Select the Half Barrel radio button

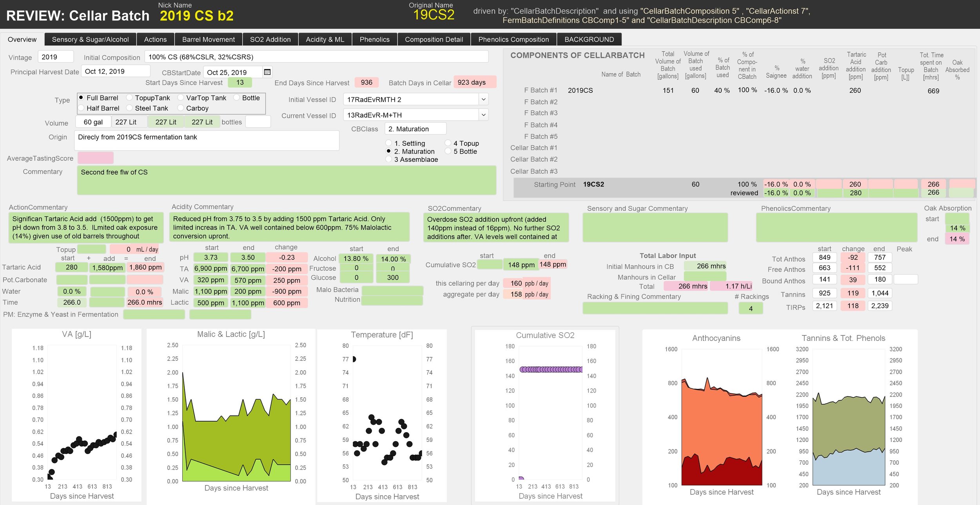(x=81, y=108)
